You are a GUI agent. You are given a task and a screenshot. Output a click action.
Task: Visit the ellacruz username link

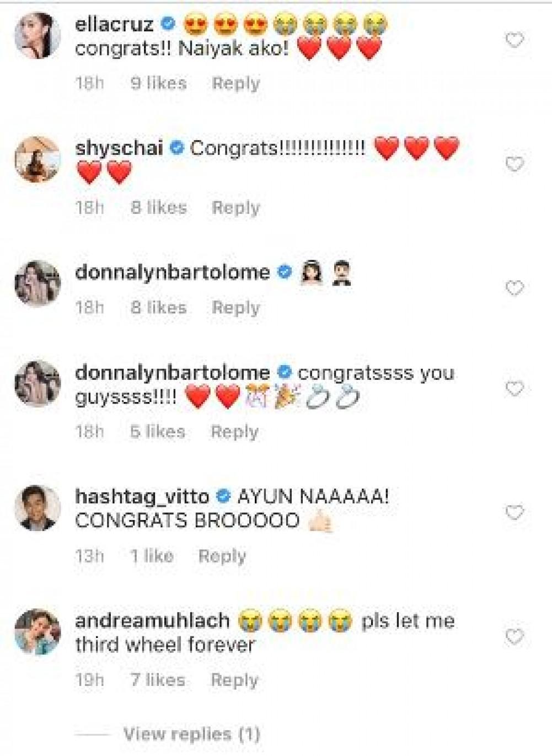click(114, 24)
